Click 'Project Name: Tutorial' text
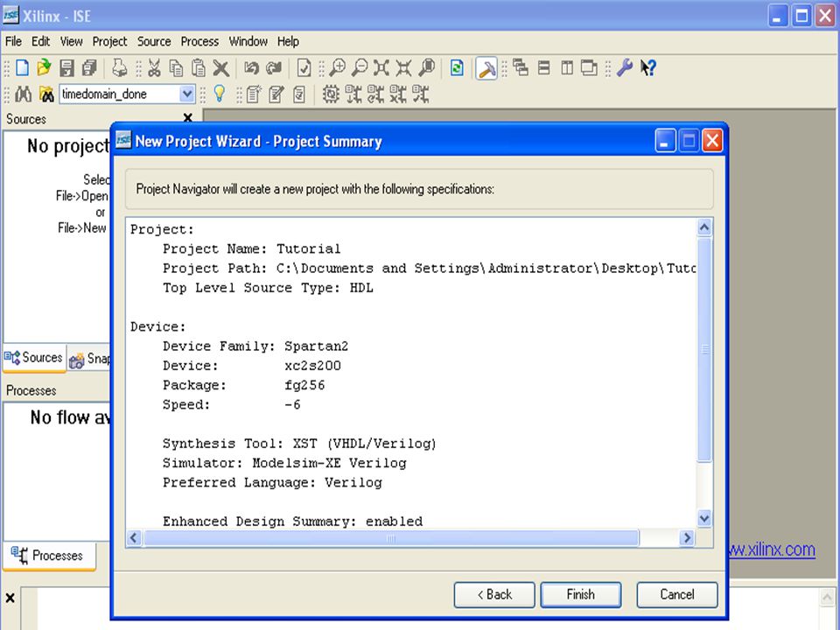The height and width of the screenshot is (630, 840). pos(252,249)
